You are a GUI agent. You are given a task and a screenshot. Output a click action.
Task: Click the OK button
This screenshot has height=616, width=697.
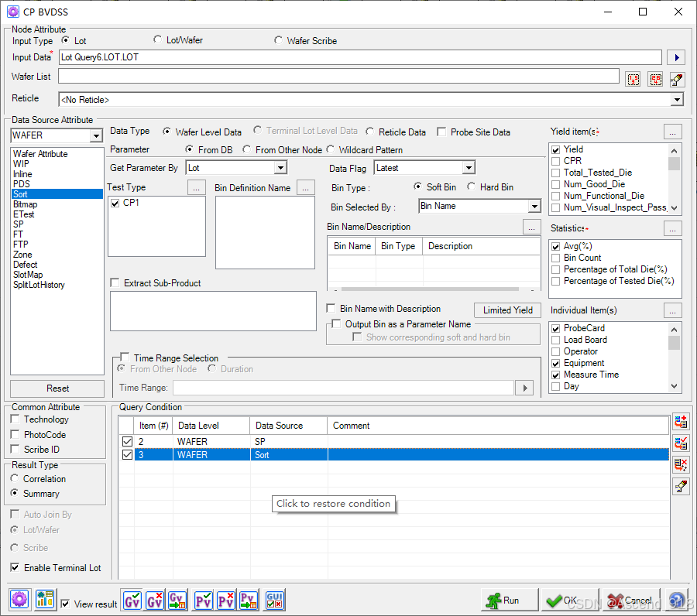(569, 601)
